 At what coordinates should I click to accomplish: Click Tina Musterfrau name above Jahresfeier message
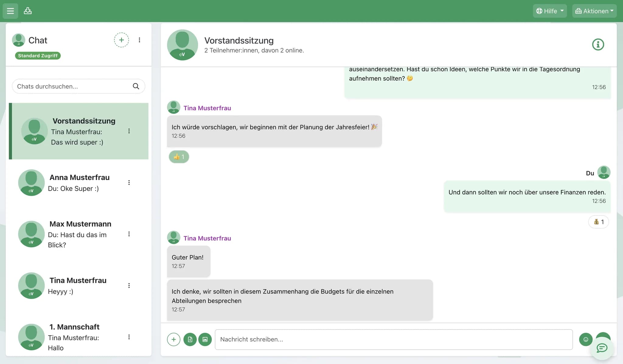pos(207,108)
